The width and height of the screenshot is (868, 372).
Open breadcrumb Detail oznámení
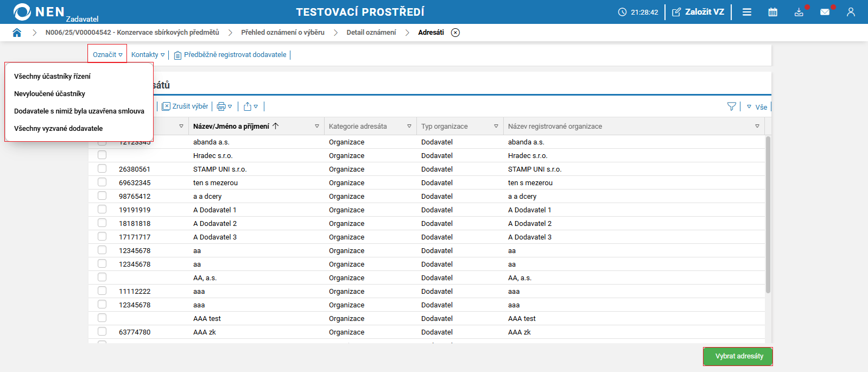click(x=371, y=33)
